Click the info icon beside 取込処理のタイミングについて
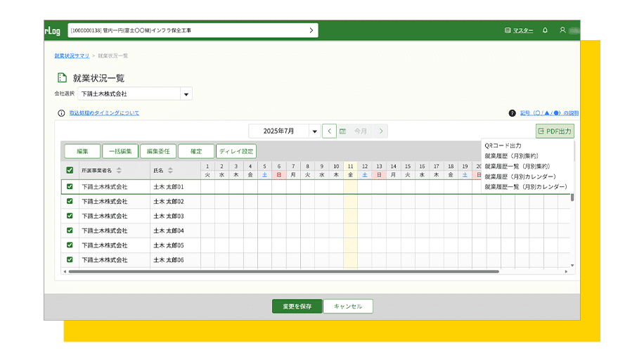Screen dimensions: 644x362 click(61, 113)
